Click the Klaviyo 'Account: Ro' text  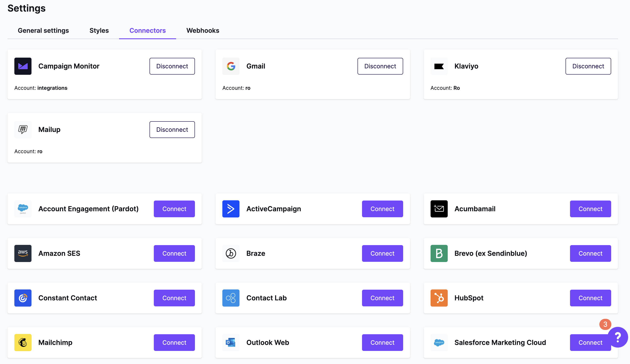click(445, 88)
